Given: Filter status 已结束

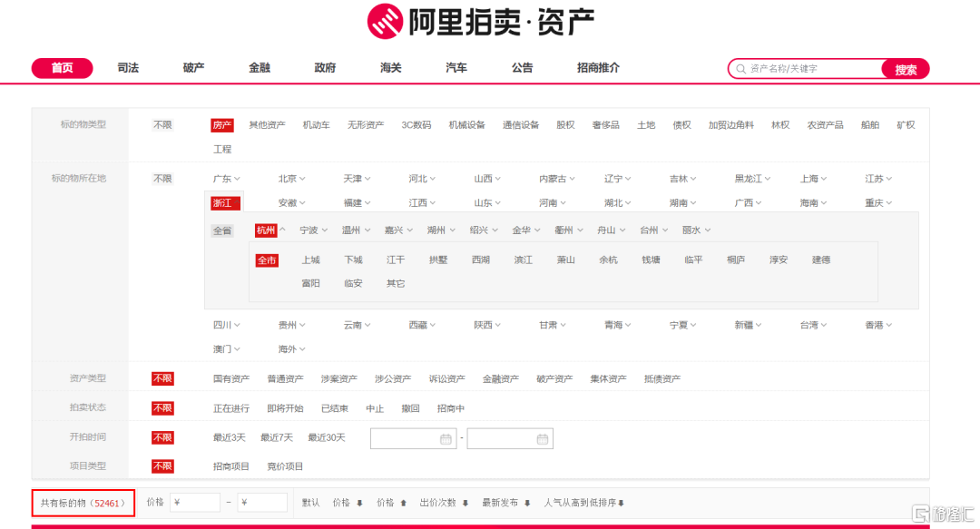Looking at the screenshot, I should (x=334, y=408).
